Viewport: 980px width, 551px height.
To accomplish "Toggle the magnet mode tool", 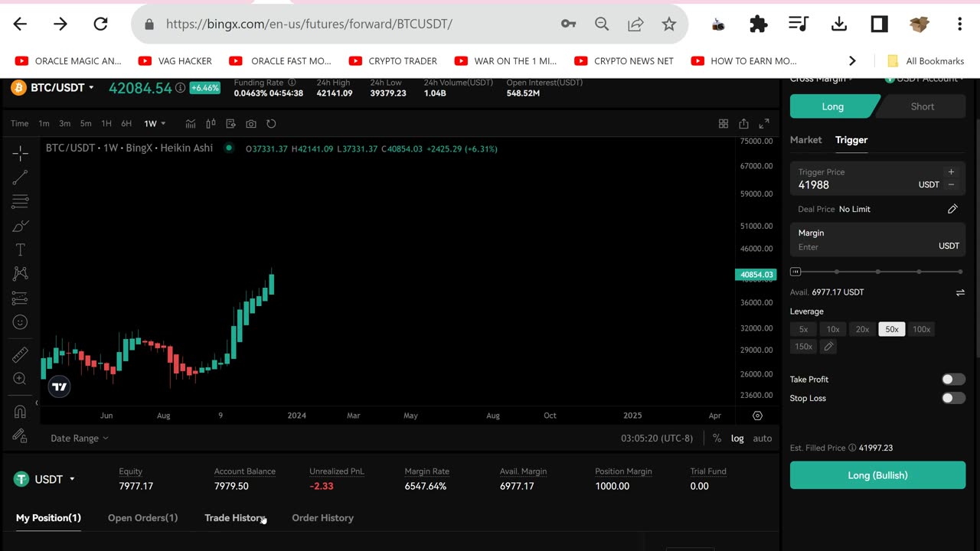I will 21,412.
